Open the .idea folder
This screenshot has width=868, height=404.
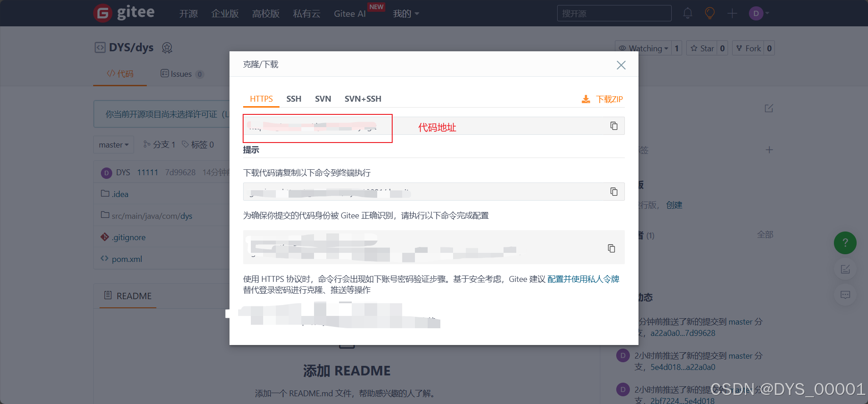[x=120, y=194]
